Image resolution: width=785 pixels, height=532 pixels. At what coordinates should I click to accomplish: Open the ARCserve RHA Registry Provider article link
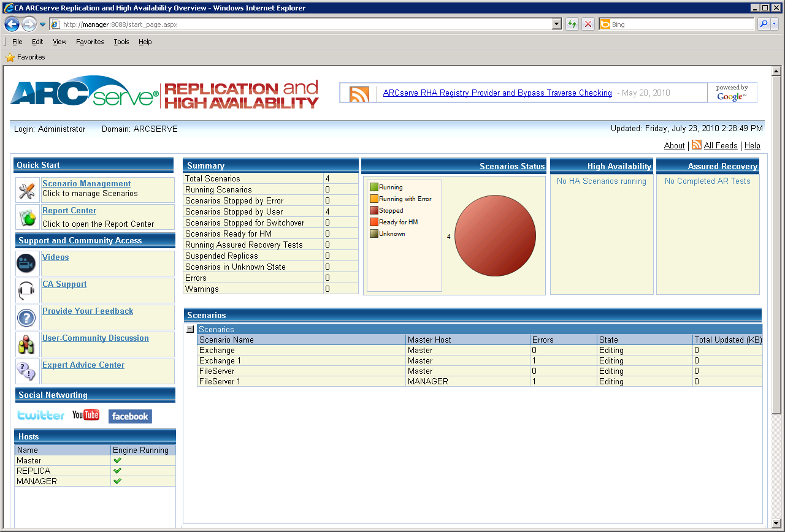pos(497,93)
